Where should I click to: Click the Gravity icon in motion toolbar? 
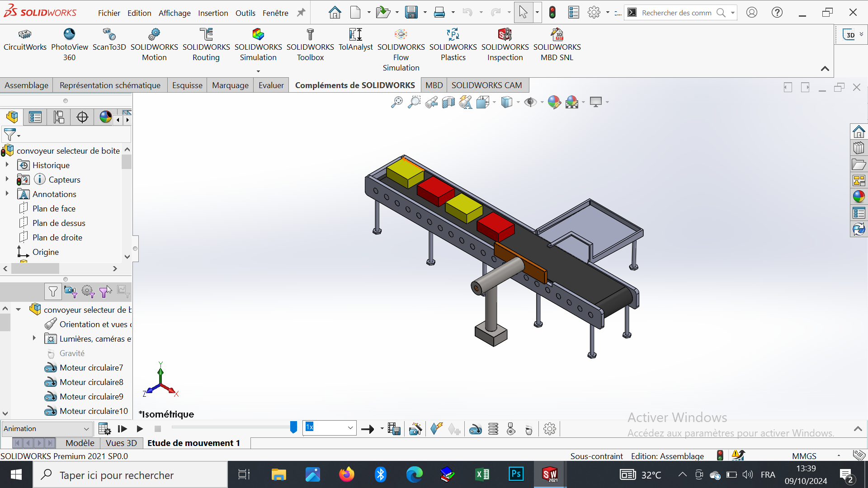tap(529, 429)
